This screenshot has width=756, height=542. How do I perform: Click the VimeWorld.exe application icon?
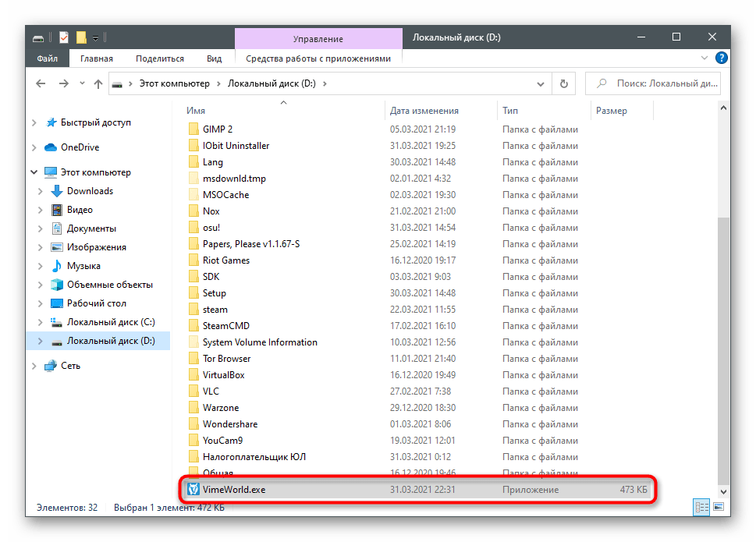point(193,489)
